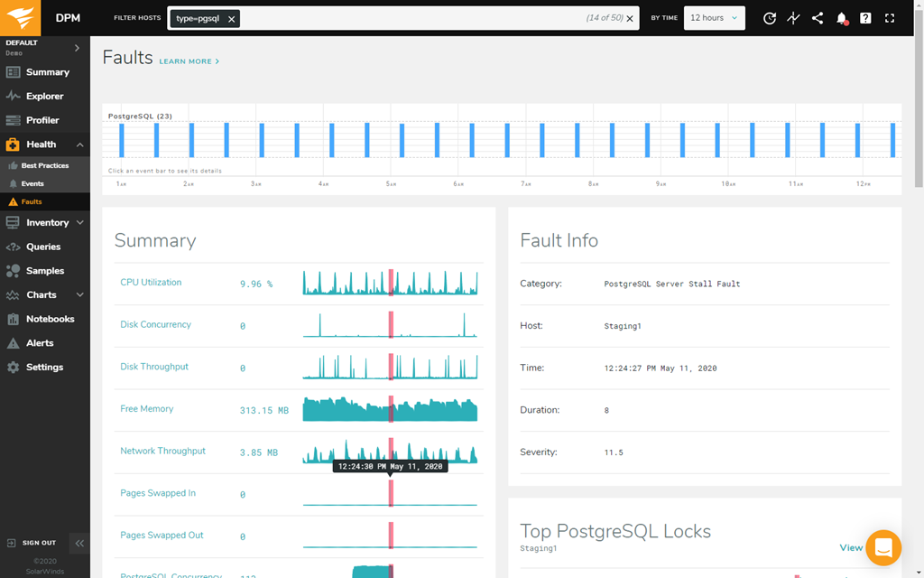The height and width of the screenshot is (578, 924).
Task: Open the notifications bell
Action: tap(842, 18)
